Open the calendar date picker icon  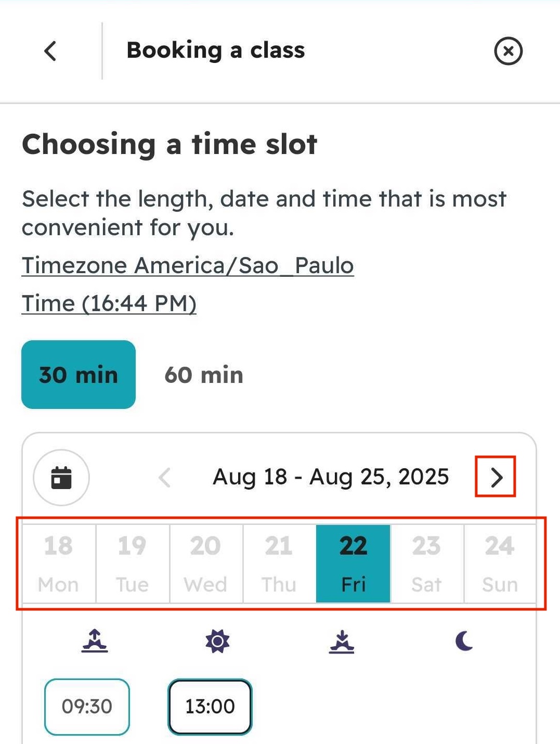(61, 477)
